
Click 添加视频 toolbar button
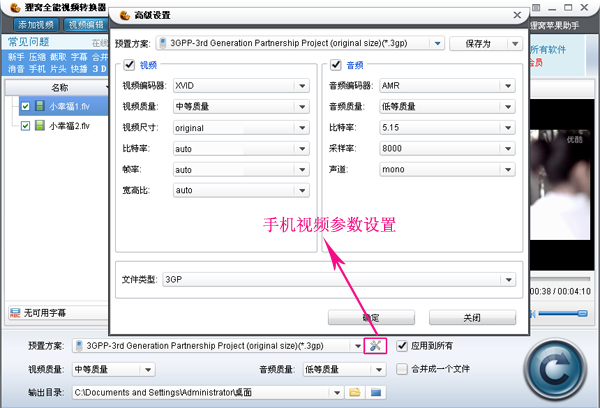coord(36,25)
